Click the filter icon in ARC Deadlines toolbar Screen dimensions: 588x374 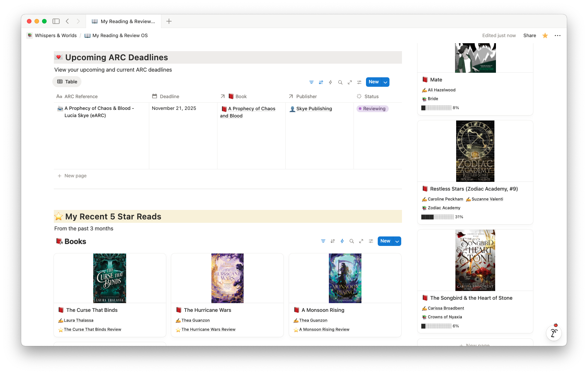311,82
